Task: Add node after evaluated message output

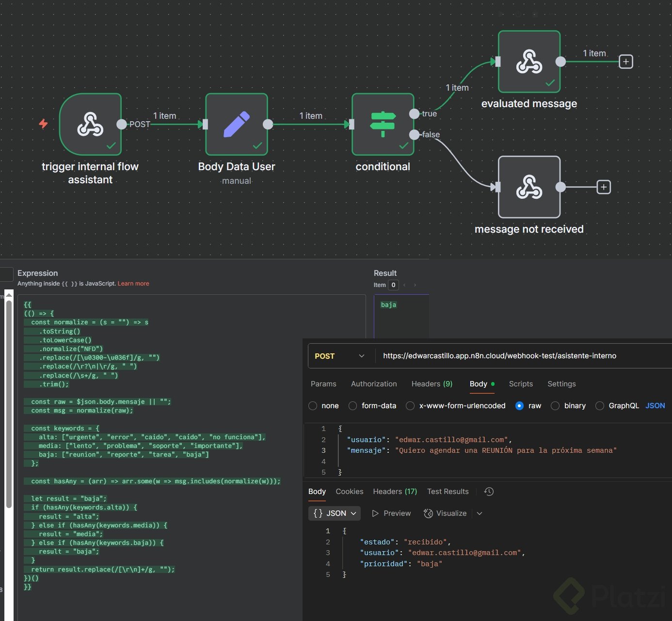Action: tap(626, 62)
